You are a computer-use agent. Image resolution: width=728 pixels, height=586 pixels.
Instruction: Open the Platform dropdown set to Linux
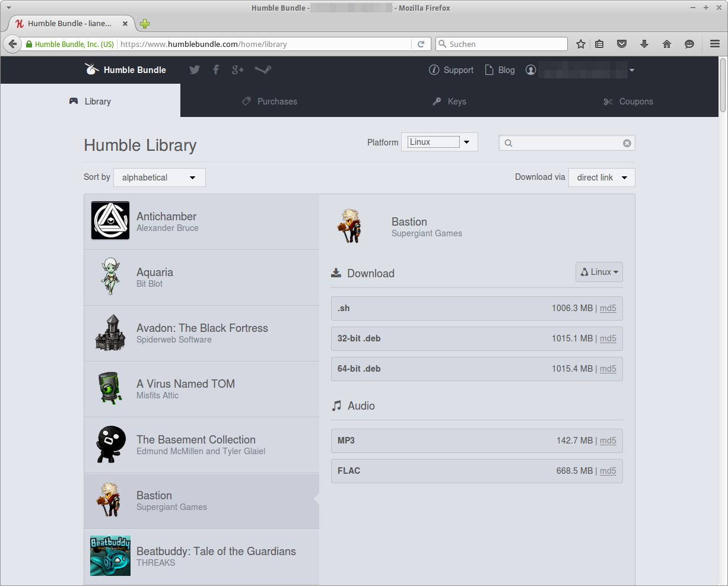pos(439,142)
